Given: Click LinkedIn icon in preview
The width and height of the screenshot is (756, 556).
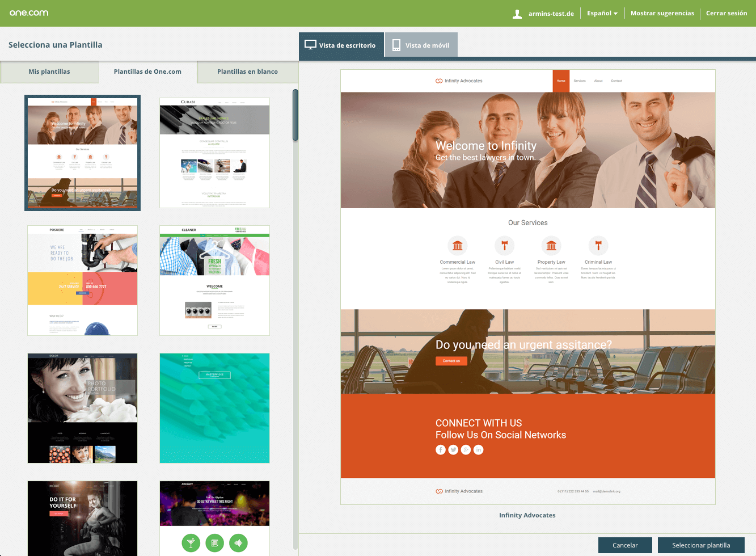Looking at the screenshot, I should pos(478,449).
